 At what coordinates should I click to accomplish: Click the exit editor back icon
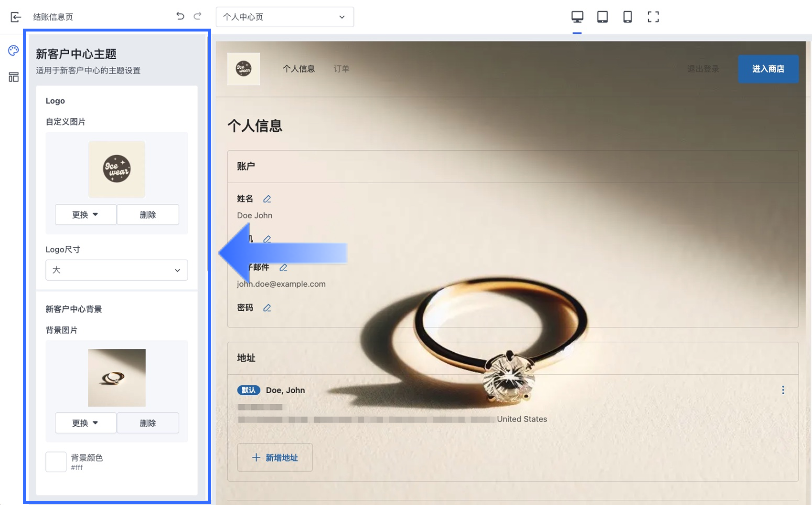click(16, 17)
